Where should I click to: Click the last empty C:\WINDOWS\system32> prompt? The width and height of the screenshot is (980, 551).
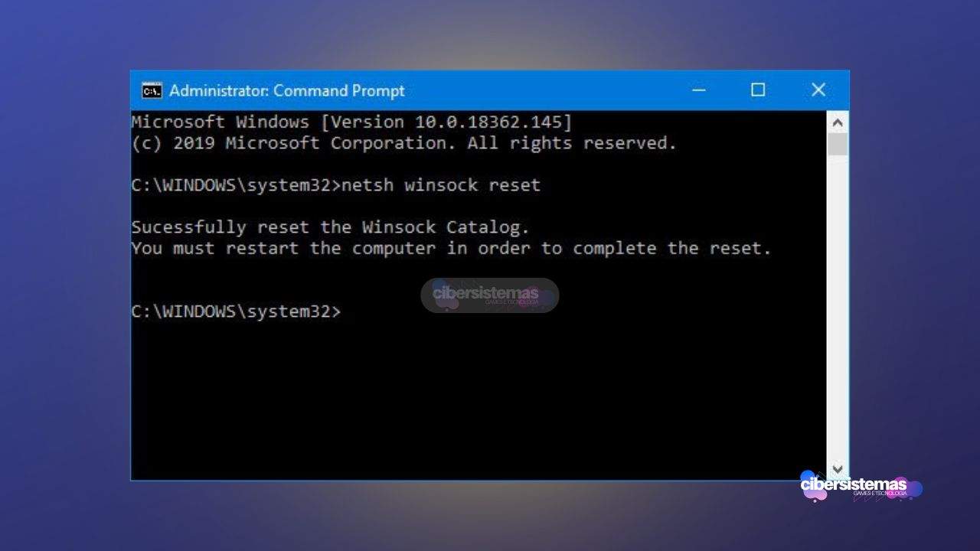(x=236, y=311)
